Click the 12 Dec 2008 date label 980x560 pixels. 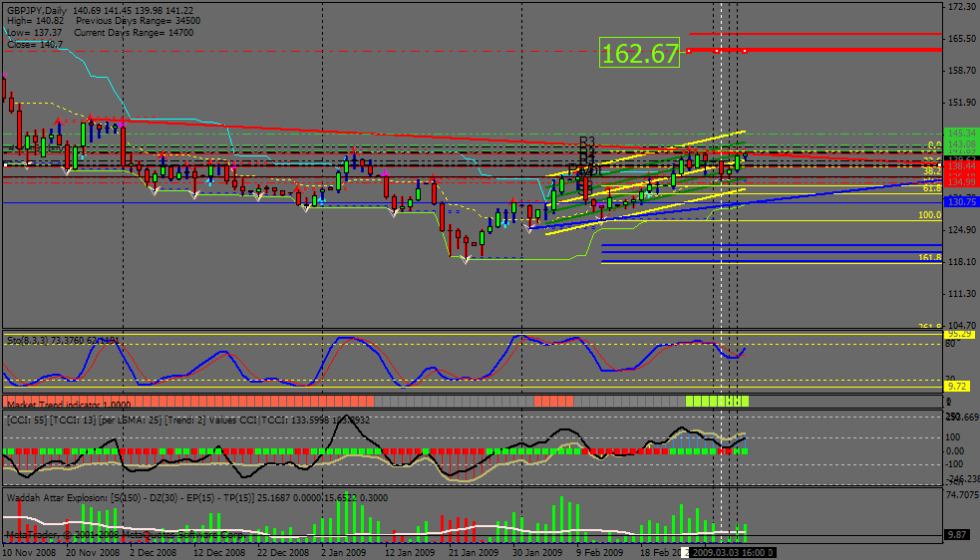coord(219,552)
